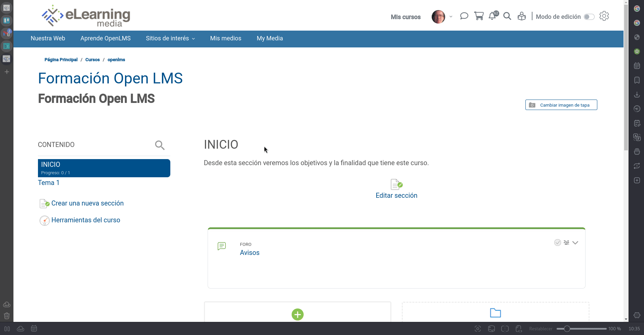Screen dimensions: 644x335
Task: Select the INICIO section in the contents list
Action: 104,168
